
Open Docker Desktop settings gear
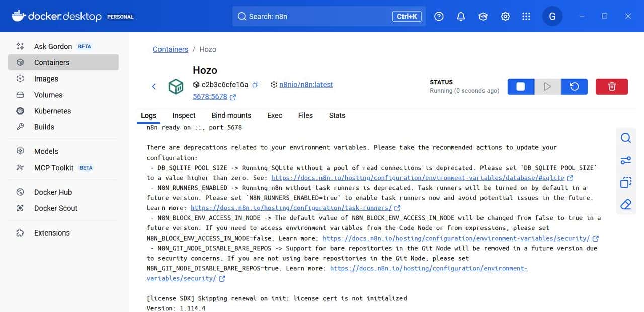coord(505,16)
